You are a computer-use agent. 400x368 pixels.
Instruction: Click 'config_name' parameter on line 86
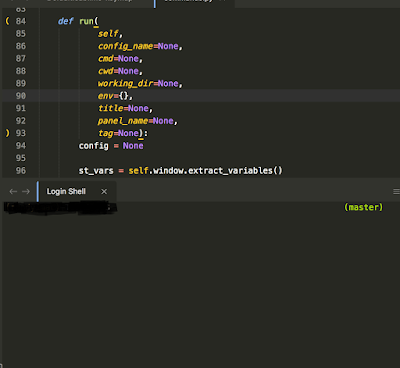tap(126, 46)
